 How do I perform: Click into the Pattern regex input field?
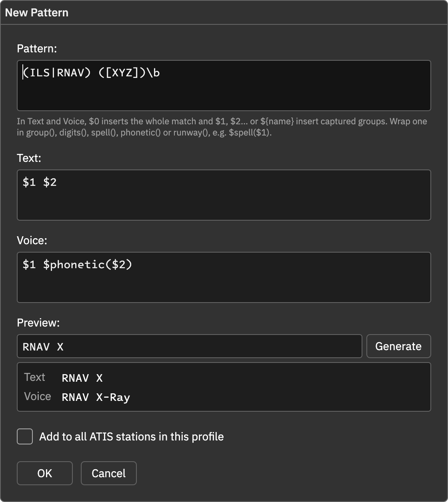[224, 86]
